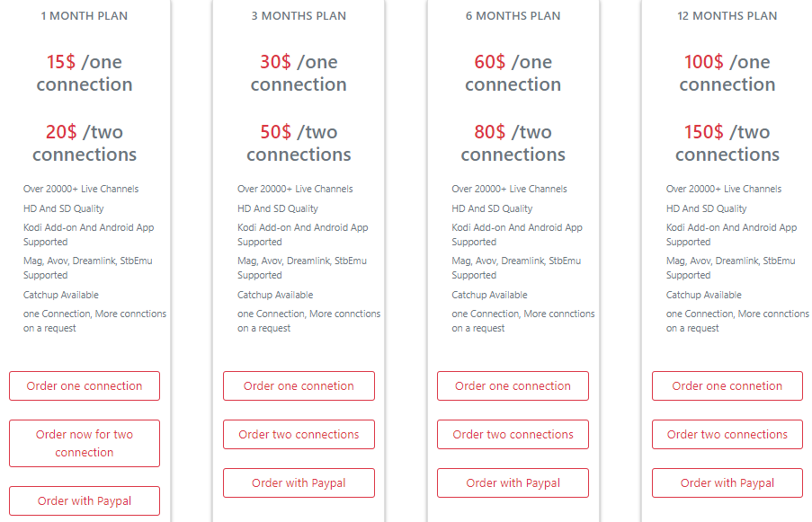
Task: Click Order with Paypal for 6 Months Plan
Action: pyautogui.click(x=513, y=482)
